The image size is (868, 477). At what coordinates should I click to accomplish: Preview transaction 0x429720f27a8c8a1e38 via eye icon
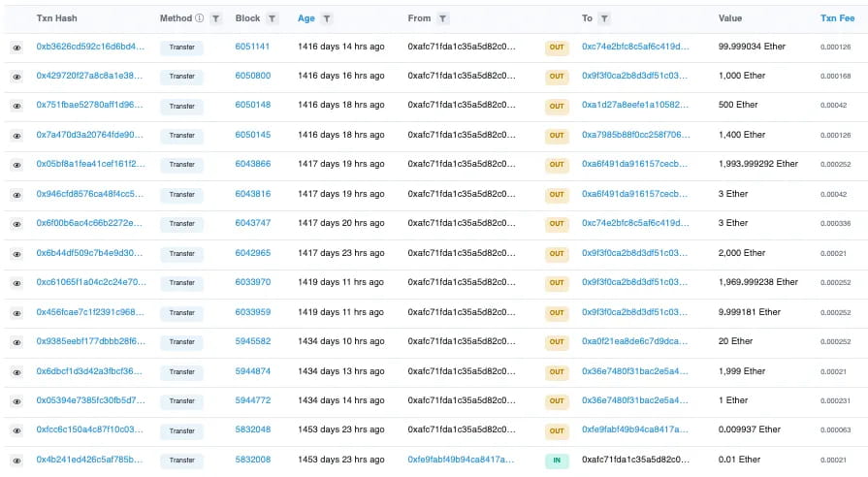[16, 77]
